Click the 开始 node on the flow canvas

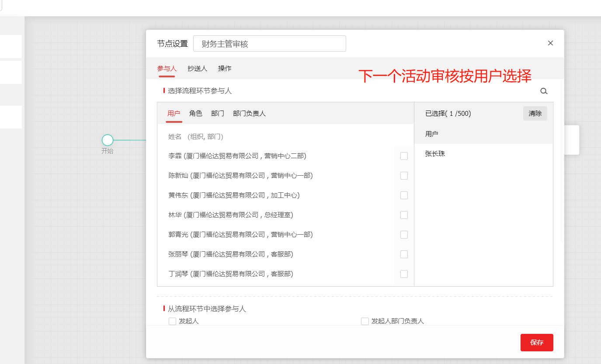[x=107, y=140]
